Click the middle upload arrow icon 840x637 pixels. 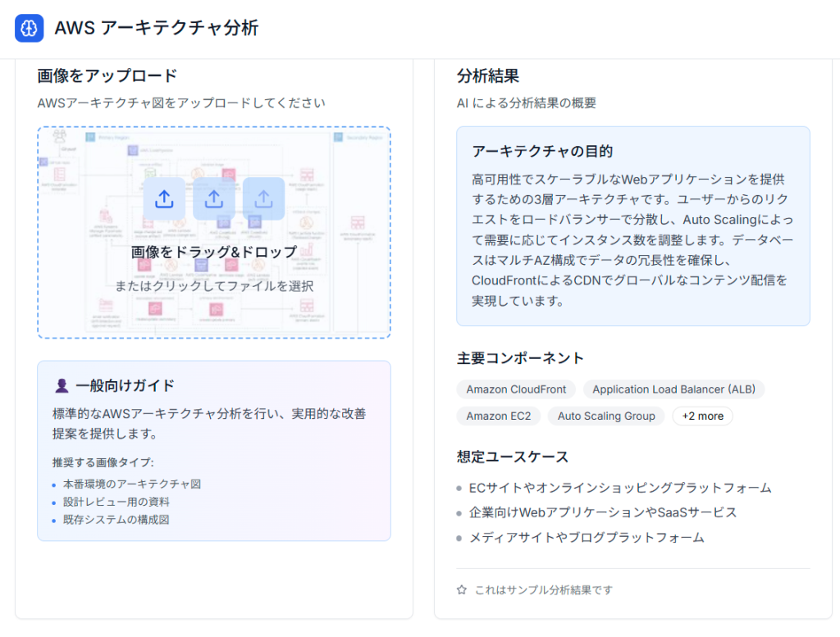click(214, 199)
